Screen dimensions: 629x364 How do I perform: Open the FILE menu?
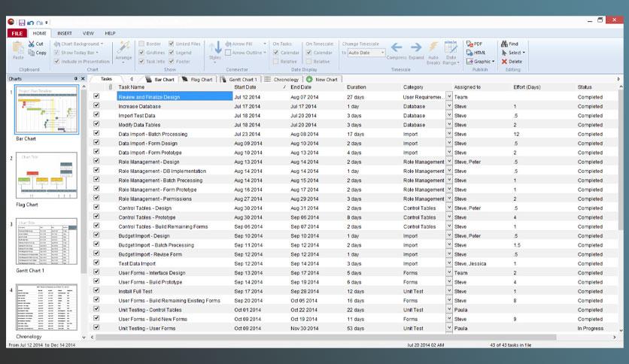tap(17, 33)
